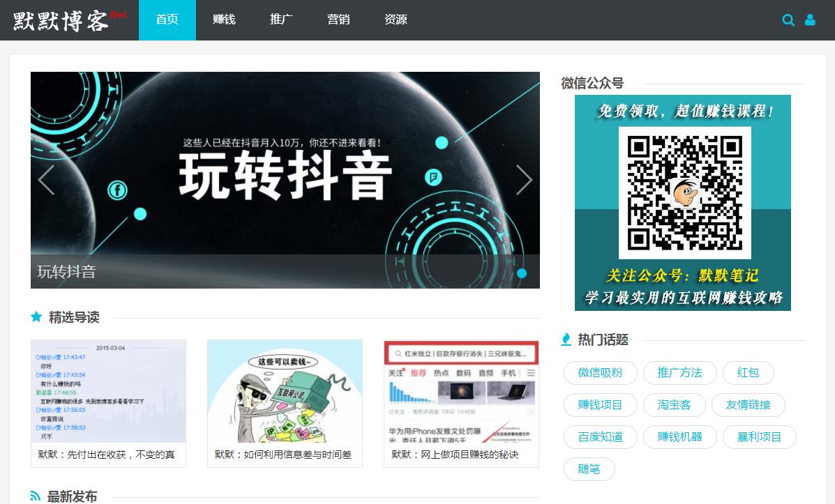The image size is (835, 504).
Task: Select the 微信吸粉 topic tag
Action: coord(600,372)
